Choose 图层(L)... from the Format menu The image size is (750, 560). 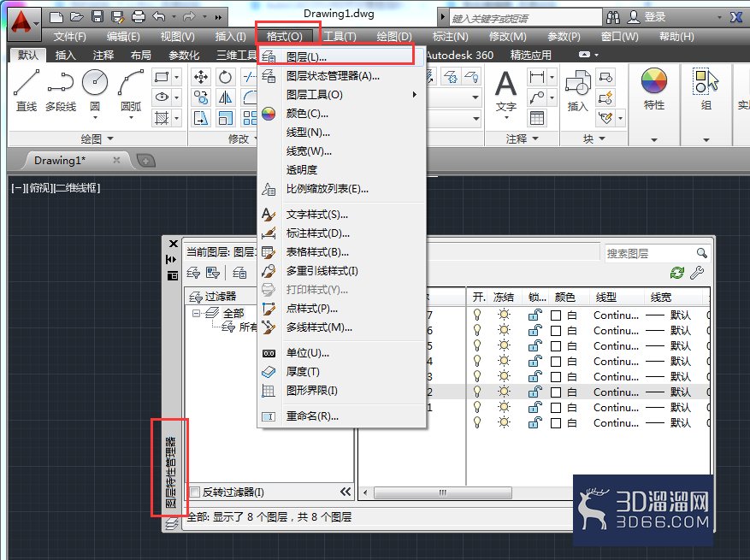click(x=341, y=57)
